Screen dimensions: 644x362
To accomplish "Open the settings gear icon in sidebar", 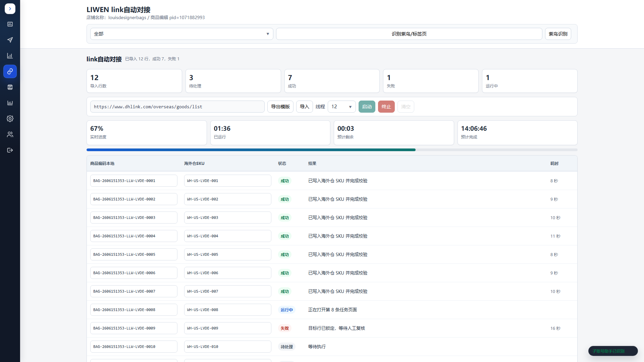I will [x=10, y=119].
